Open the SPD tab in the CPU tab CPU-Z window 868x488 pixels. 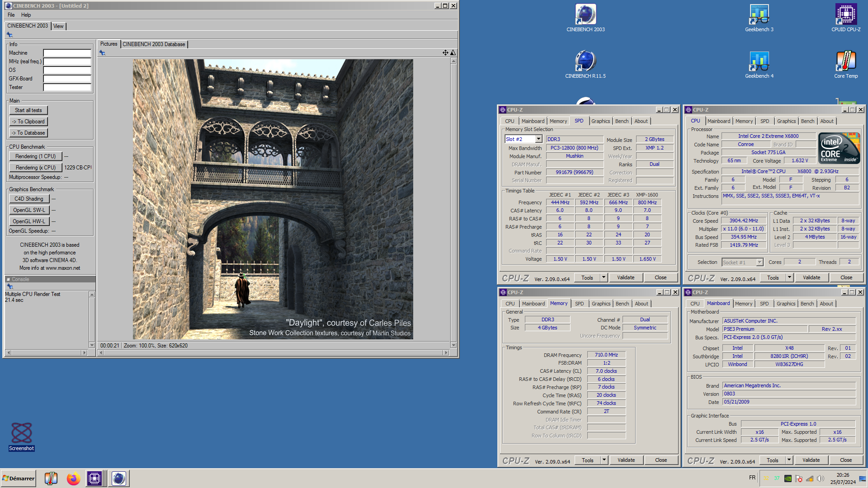click(x=764, y=121)
